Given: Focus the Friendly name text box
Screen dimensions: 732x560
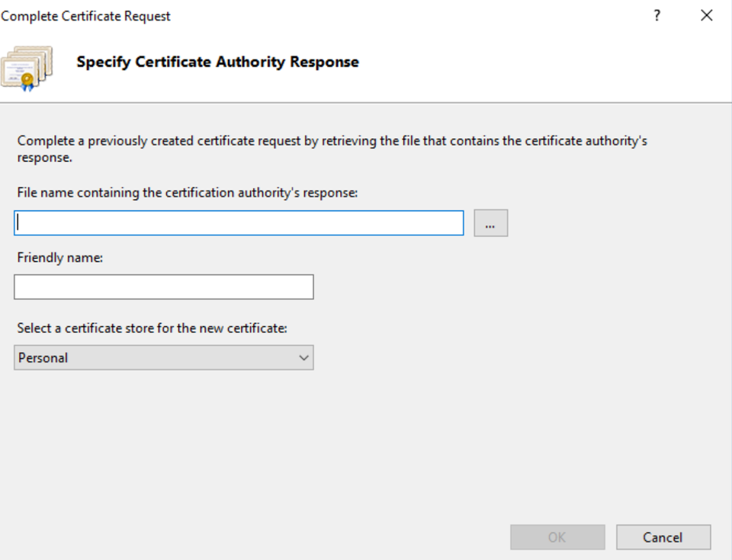Looking at the screenshot, I should 162,286.
